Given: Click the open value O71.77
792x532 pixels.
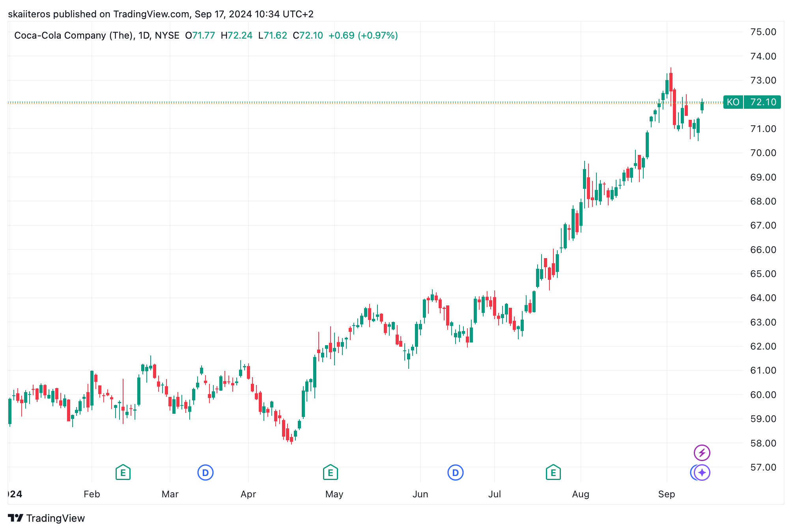Looking at the screenshot, I should pos(200,35).
